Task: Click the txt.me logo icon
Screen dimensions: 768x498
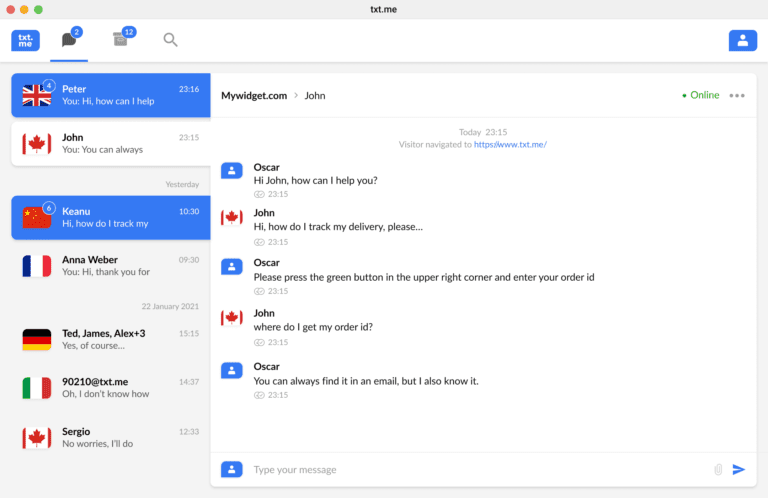Action: click(x=25, y=40)
